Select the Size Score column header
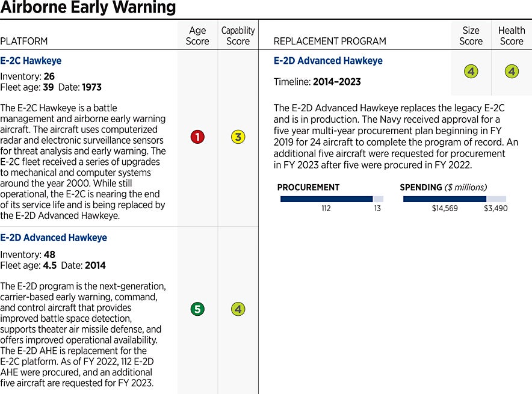 [471, 35]
